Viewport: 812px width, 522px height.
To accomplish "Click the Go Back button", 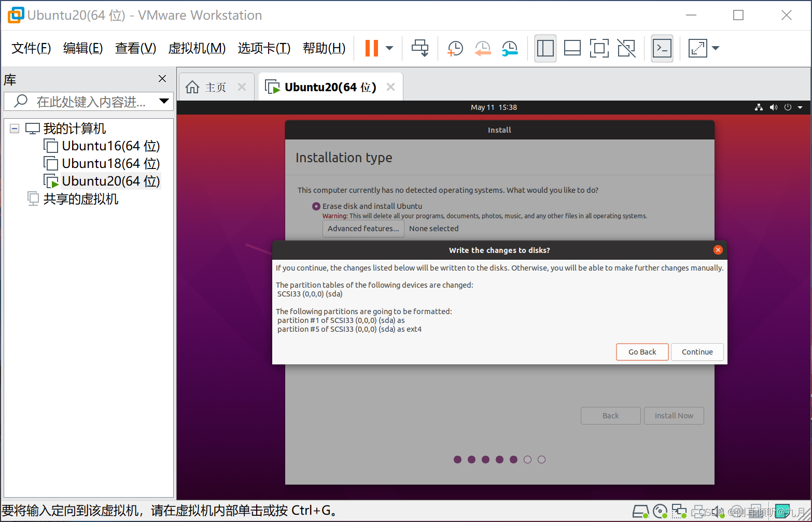I will coord(642,352).
